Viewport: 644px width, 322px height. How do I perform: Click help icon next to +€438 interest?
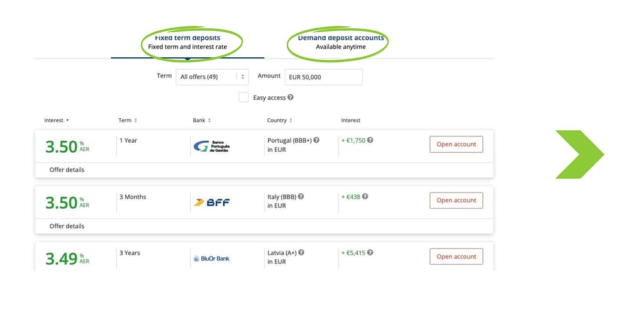tap(365, 196)
